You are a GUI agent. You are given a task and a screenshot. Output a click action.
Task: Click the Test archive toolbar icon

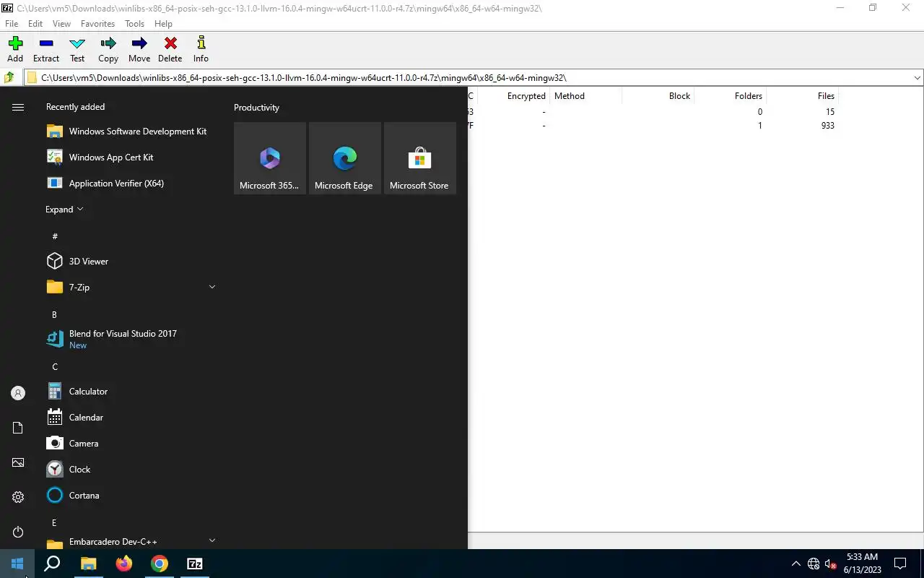(x=77, y=50)
